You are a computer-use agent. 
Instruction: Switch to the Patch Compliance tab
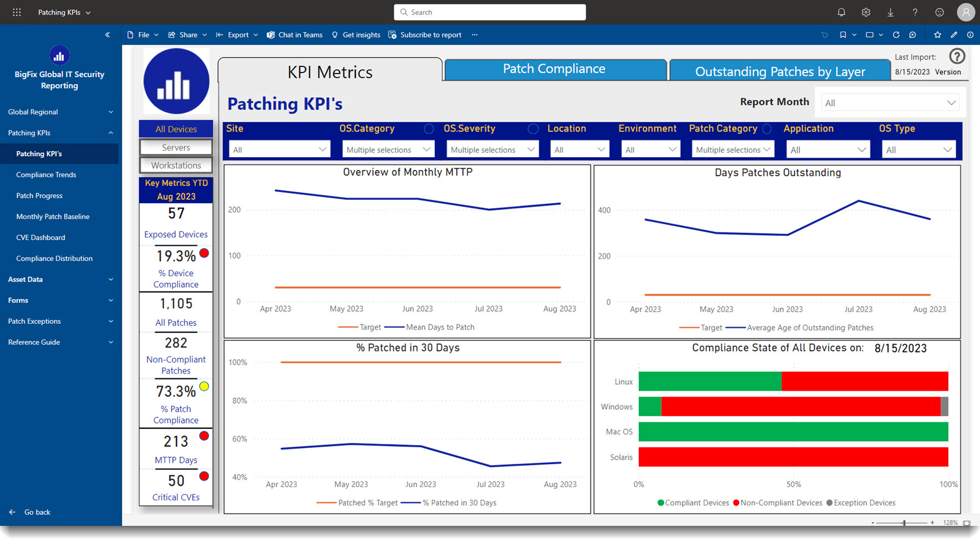pos(555,69)
